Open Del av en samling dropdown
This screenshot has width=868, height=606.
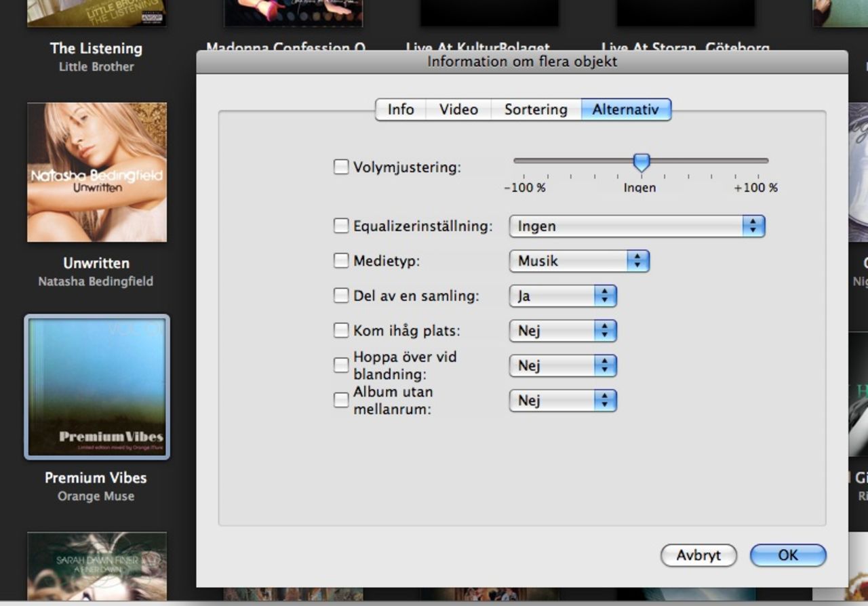(563, 296)
